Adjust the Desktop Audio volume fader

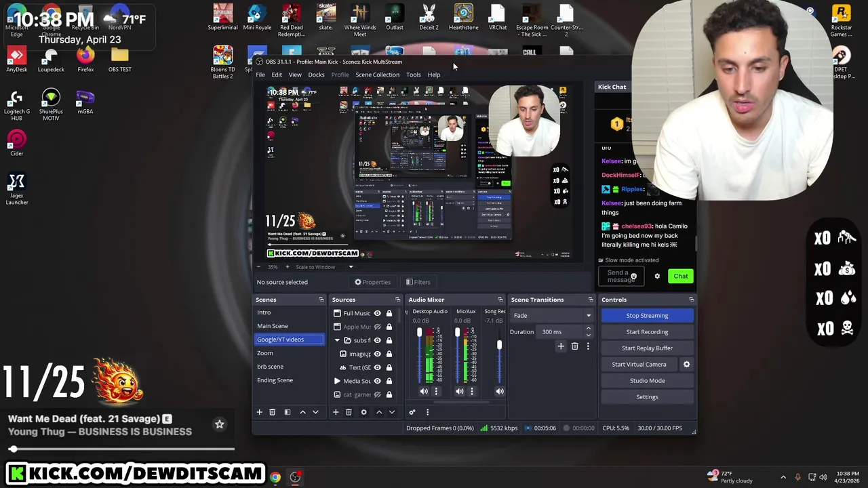pyautogui.click(x=419, y=332)
